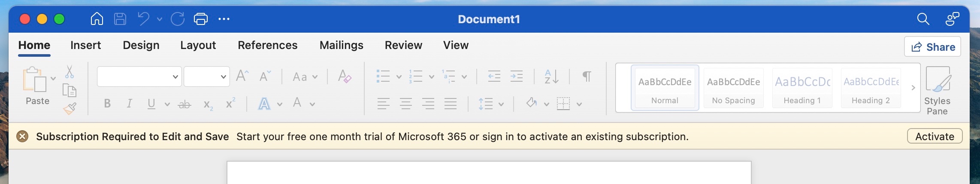
Task: Expand the styles gallery chevron
Action: pyautogui.click(x=913, y=88)
